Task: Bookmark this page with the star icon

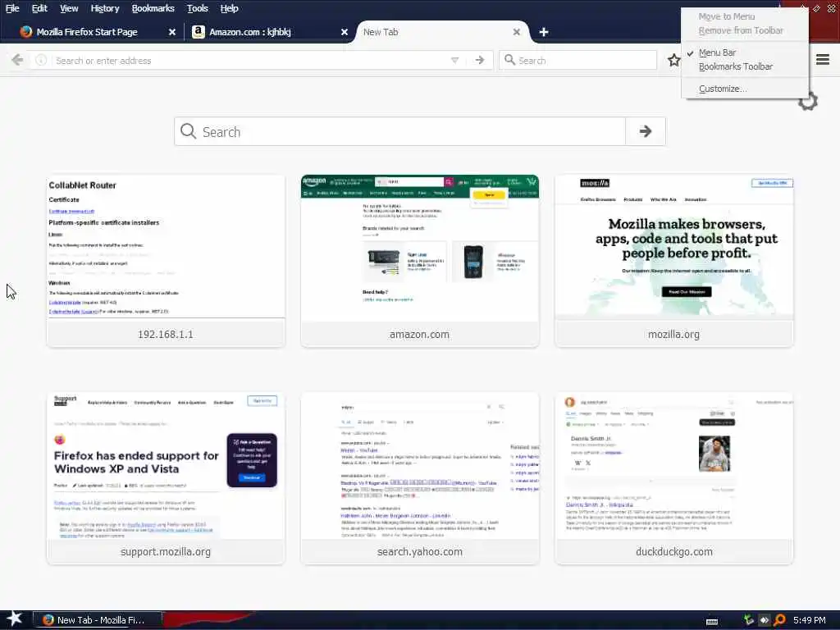Action: click(x=674, y=60)
